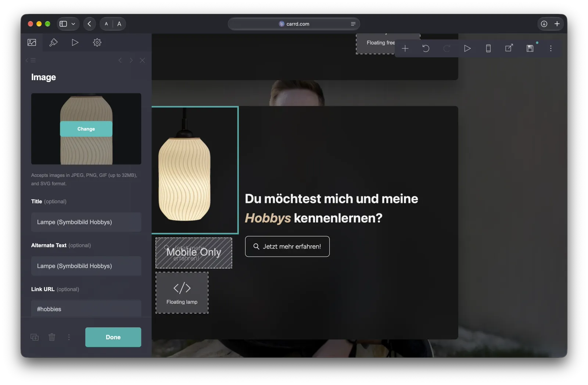Open the reader view icon in address bar
Viewport: 588px width, 385px height.
point(353,24)
